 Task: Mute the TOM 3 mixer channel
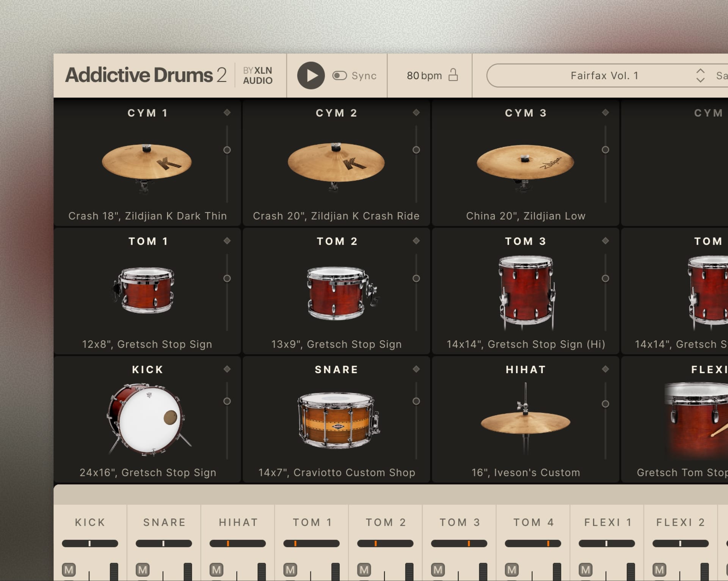(438, 570)
